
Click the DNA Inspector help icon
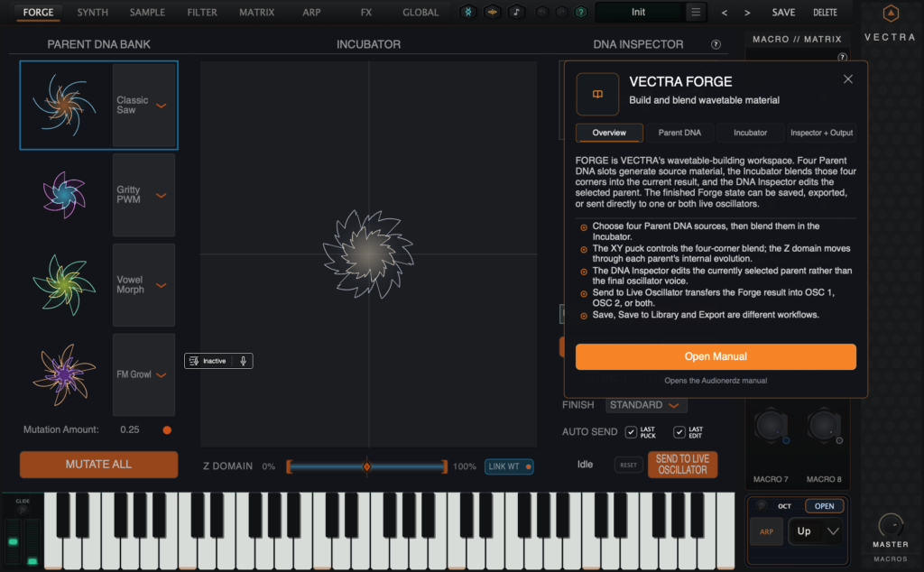coord(716,44)
